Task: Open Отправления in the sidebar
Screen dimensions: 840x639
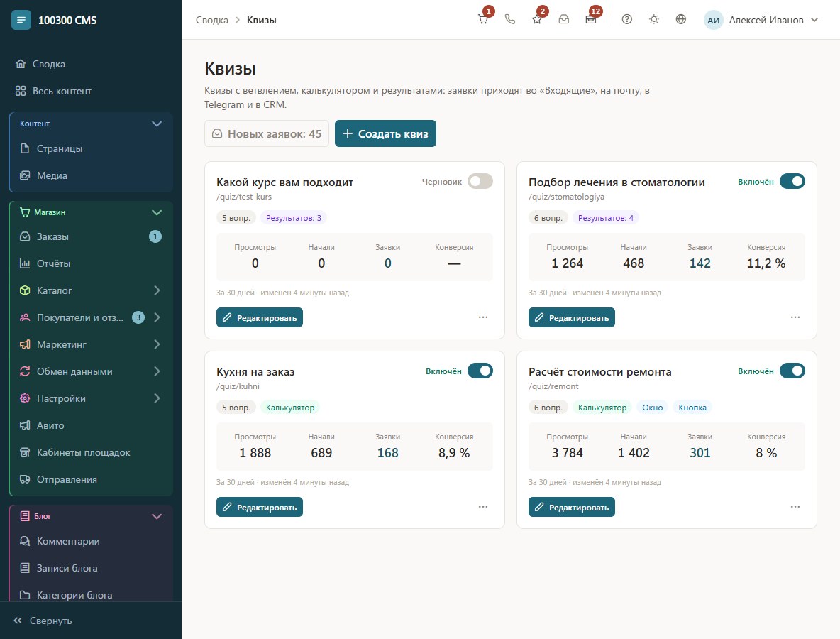Action: click(91, 480)
